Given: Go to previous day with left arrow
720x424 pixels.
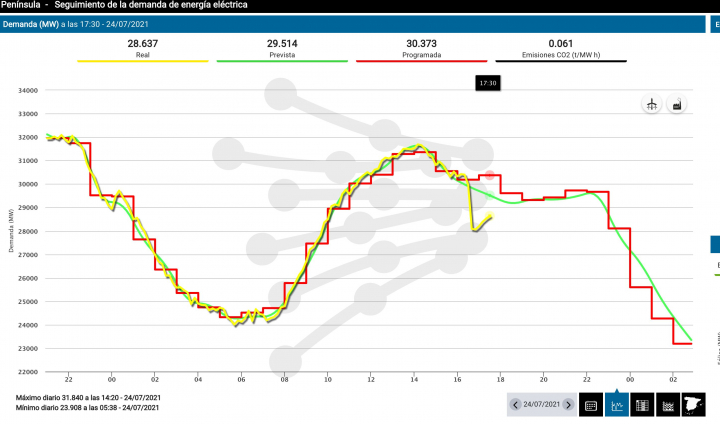Looking at the screenshot, I should pos(515,405).
